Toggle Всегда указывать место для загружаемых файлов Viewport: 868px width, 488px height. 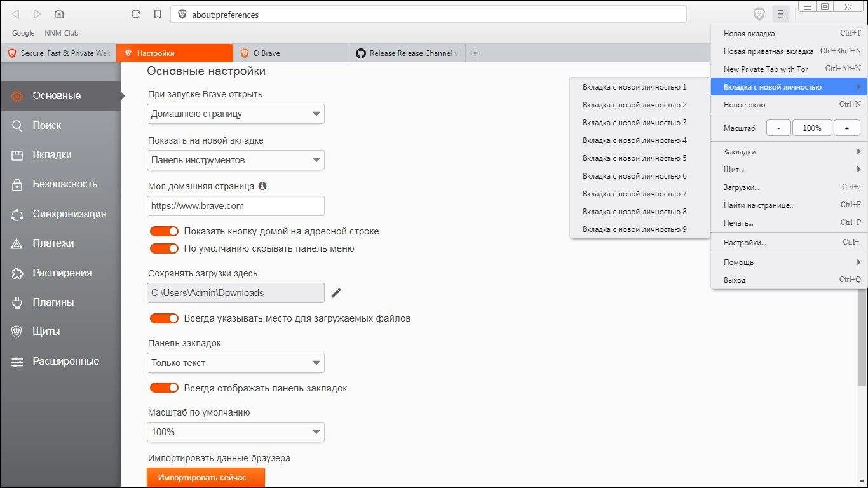click(164, 318)
